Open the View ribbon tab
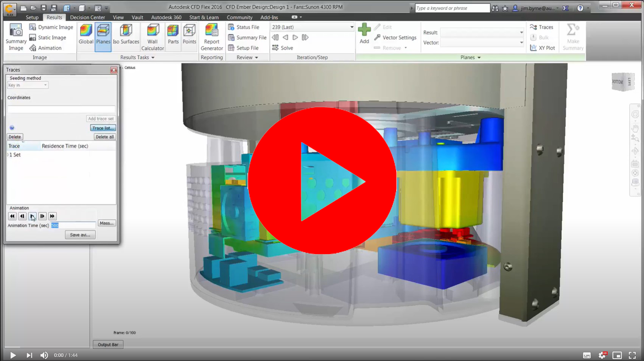 [x=118, y=17]
